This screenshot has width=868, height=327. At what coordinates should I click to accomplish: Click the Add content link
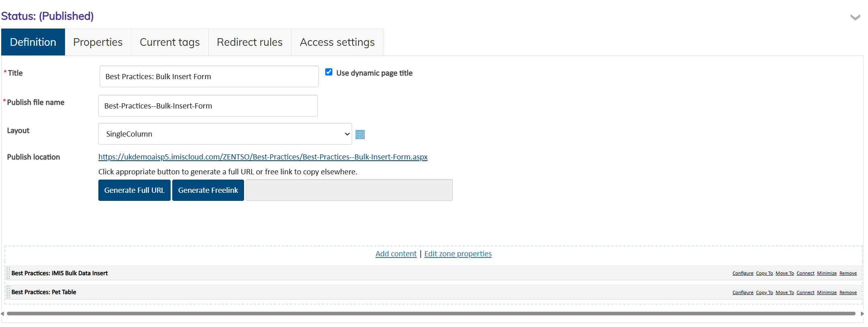coord(396,254)
